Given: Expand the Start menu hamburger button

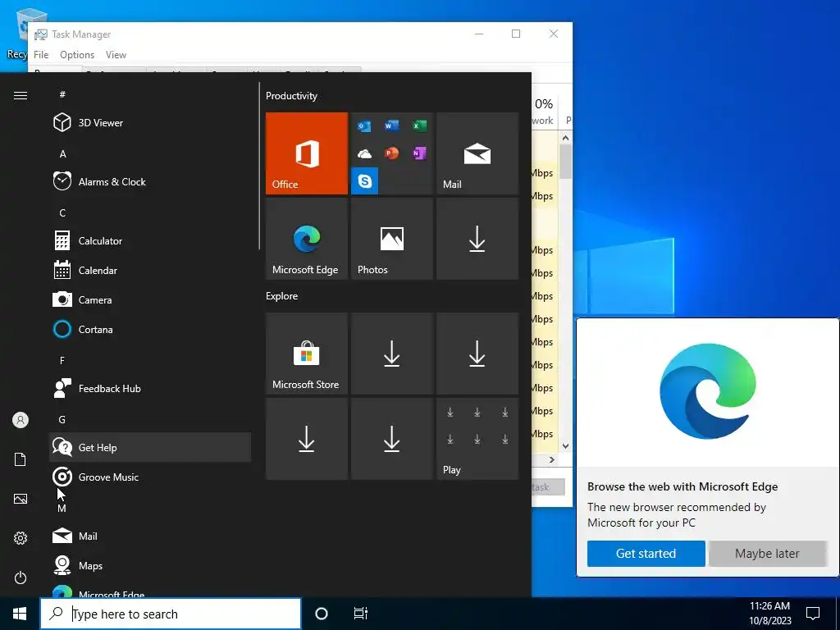Looking at the screenshot, I should coord(21,95).
